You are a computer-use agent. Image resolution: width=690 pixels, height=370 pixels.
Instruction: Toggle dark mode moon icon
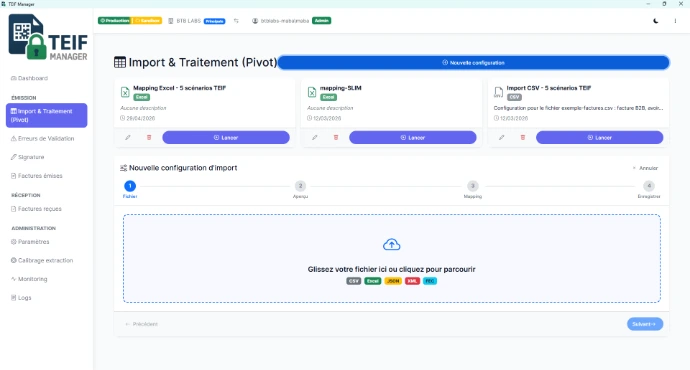pos(656,21)
